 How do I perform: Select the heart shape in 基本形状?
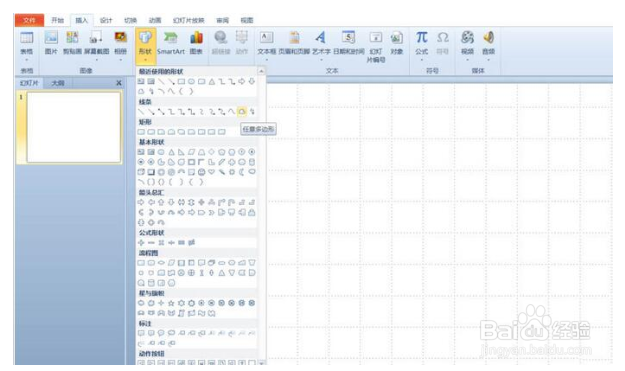[212, 172]
